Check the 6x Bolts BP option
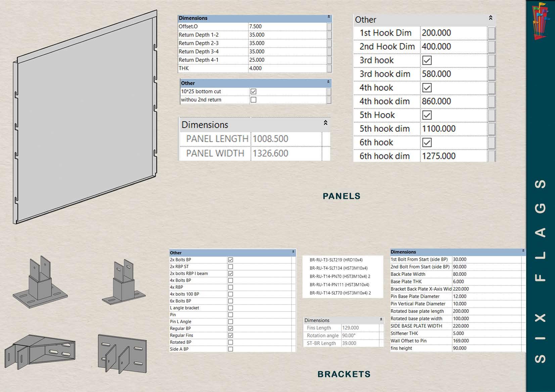The image size is (555, 392). (x=230, y=301)
